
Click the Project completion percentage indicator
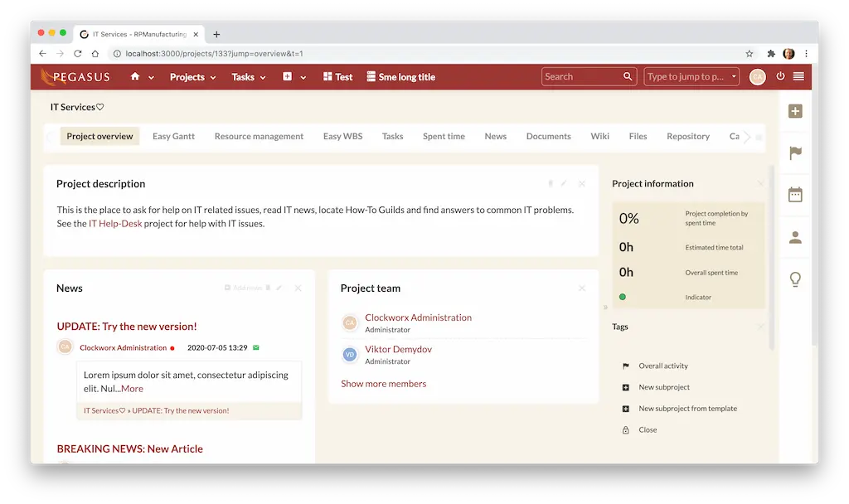[628, 217]
